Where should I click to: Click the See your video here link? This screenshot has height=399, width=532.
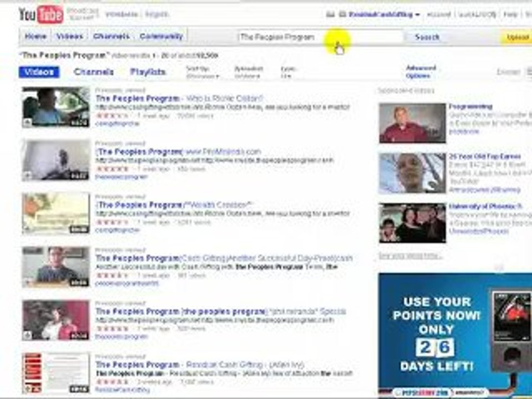tap(410, 255)
